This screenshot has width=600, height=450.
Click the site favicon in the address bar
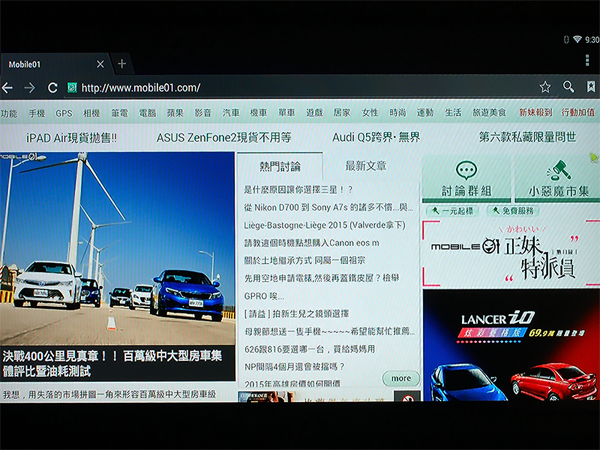72,88
